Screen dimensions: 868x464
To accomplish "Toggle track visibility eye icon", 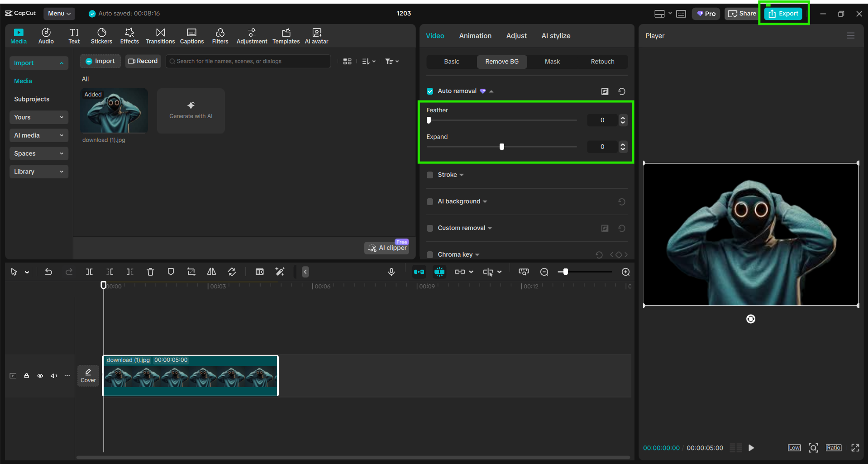I will click(x=40, y=376).
